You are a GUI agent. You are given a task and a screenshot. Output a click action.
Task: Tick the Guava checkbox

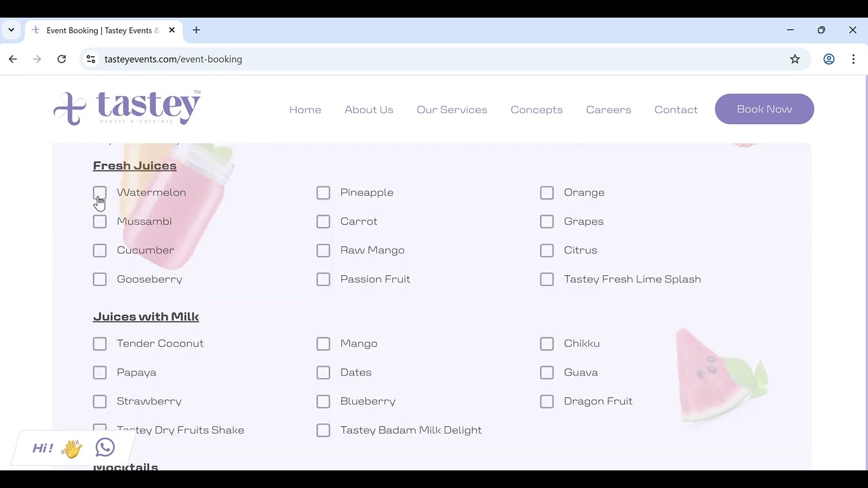[x=547, y=373]
